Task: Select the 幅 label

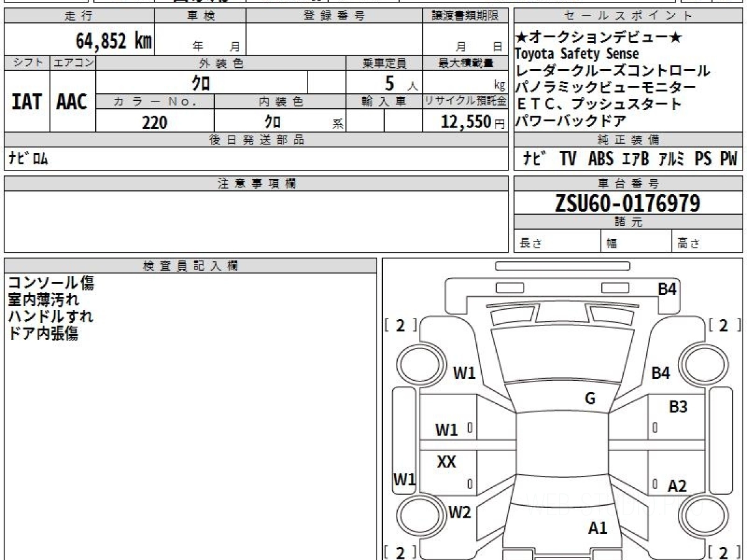Action: [x=611, y=243]
